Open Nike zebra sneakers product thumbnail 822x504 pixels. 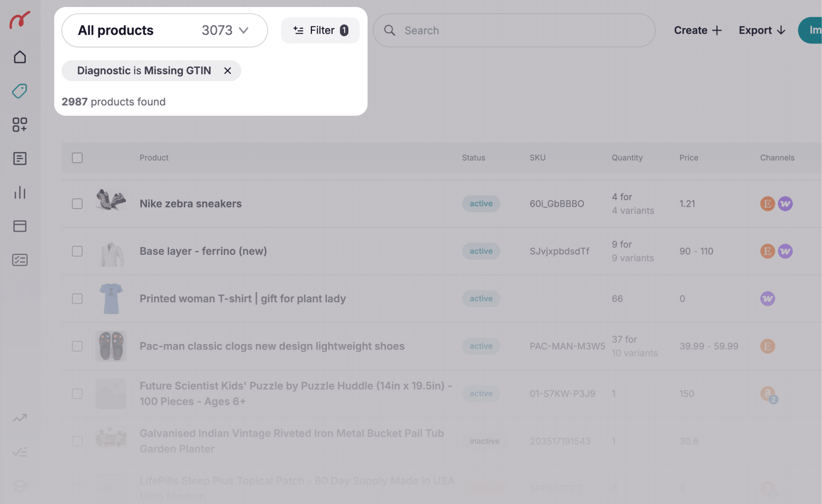111,201
